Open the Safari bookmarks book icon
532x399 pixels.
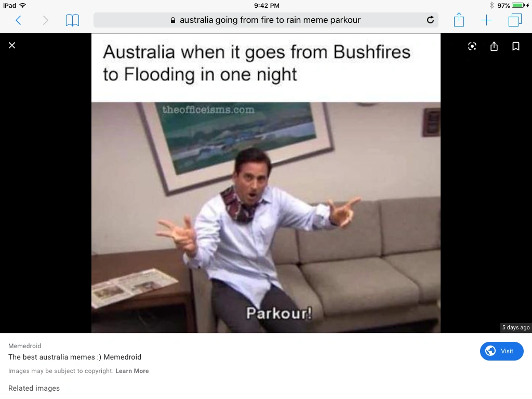pos(72,20)
